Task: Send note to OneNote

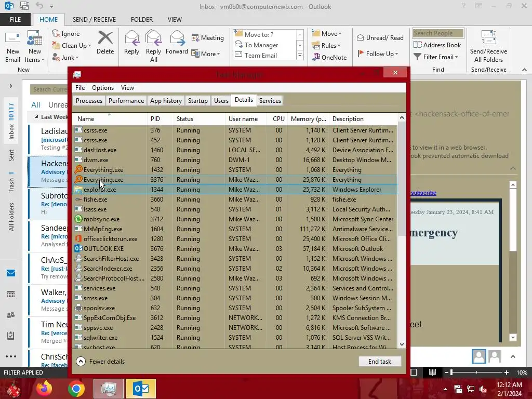Action: coord(329,57)
